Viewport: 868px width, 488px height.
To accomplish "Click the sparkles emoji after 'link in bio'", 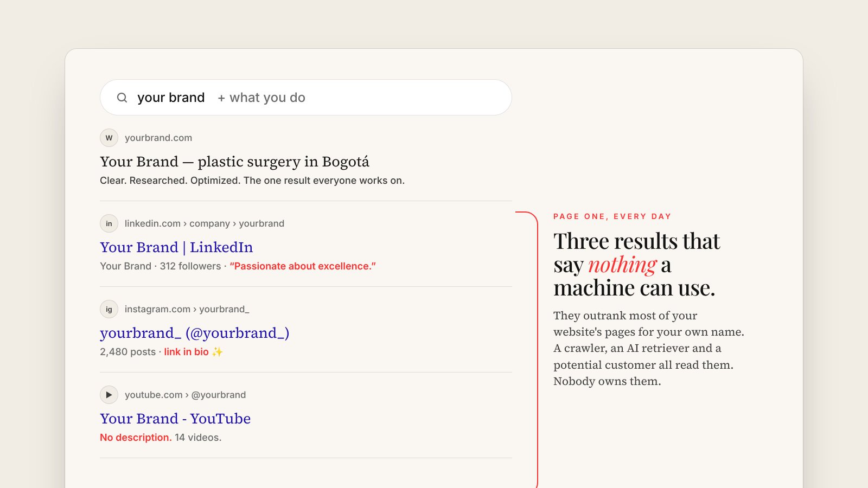I will pyautogui.click(x=218, y=352).
